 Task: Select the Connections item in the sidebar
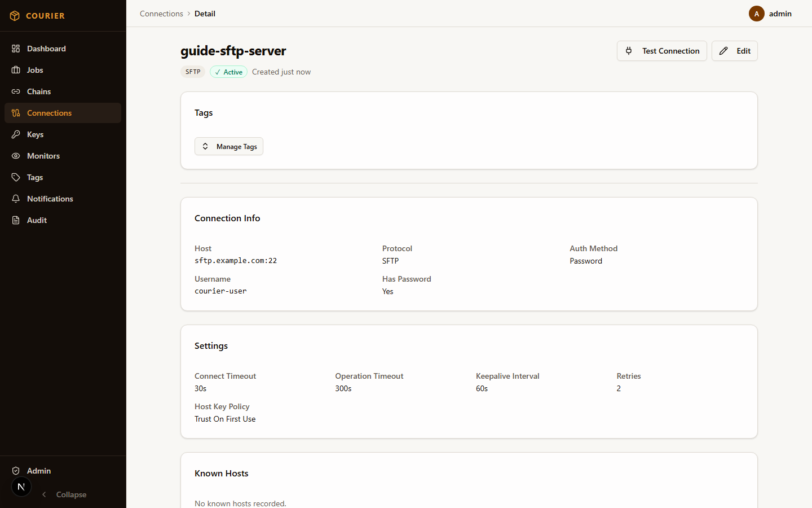tap(50, 113)
